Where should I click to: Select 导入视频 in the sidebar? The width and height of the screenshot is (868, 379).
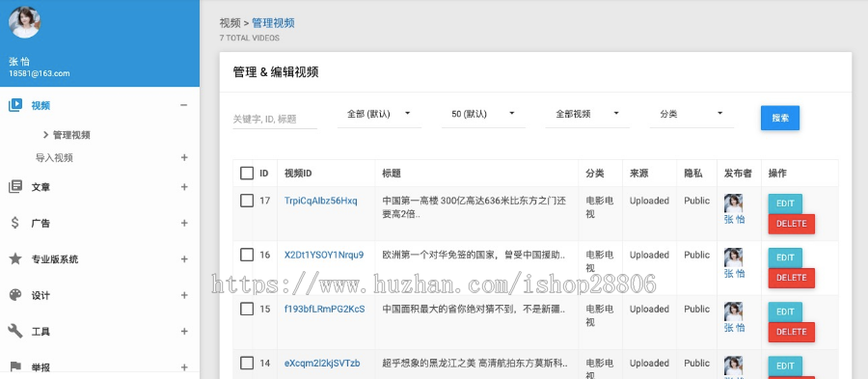coord(54,158)
